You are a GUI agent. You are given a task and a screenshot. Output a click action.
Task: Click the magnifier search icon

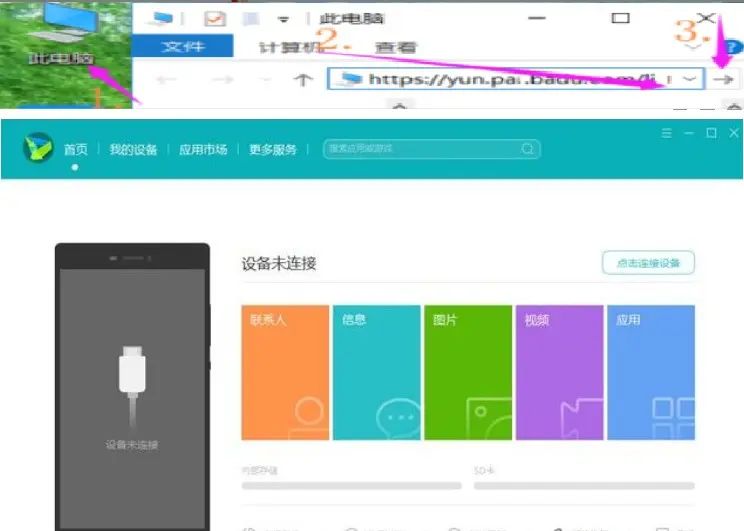528,149
